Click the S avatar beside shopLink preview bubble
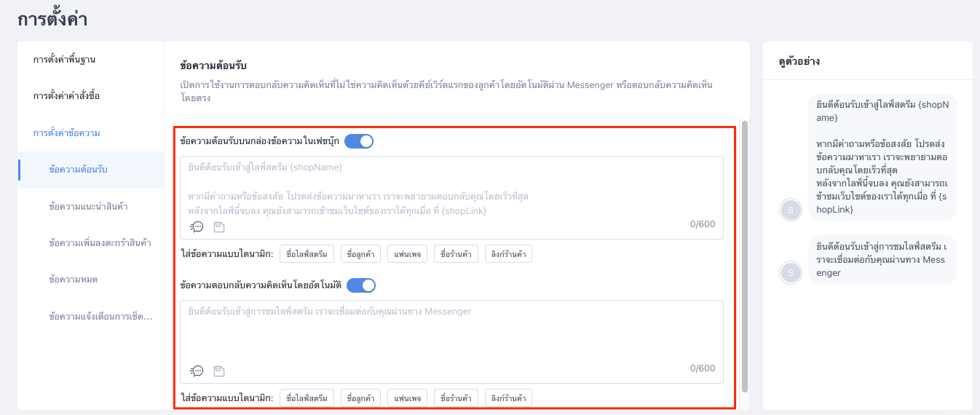This screenshot has width=980, height=415. click(x=790, y=210)
